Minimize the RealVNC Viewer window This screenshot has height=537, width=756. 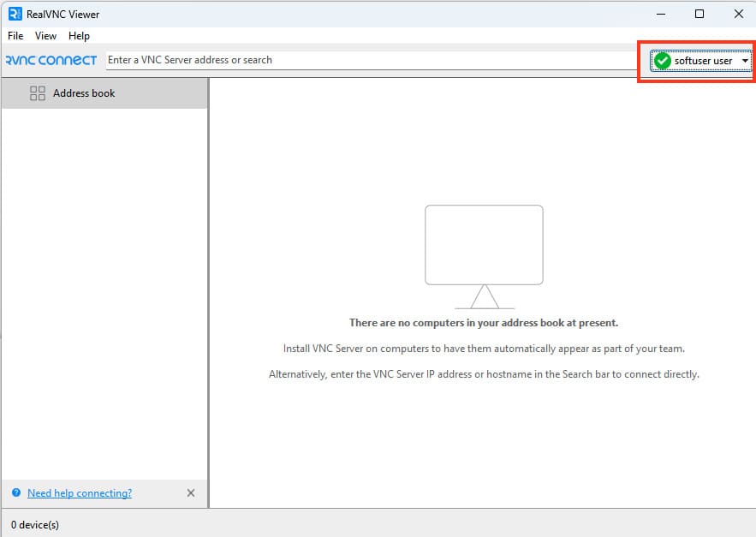(x=660, y=14)
